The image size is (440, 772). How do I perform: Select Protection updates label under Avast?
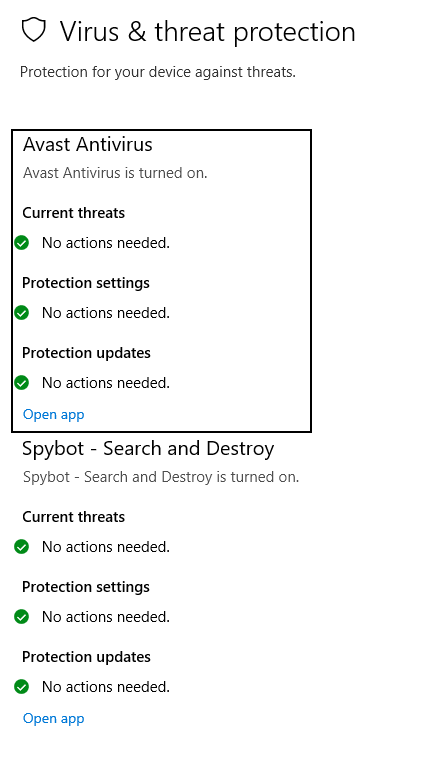(x=87, y=353)
